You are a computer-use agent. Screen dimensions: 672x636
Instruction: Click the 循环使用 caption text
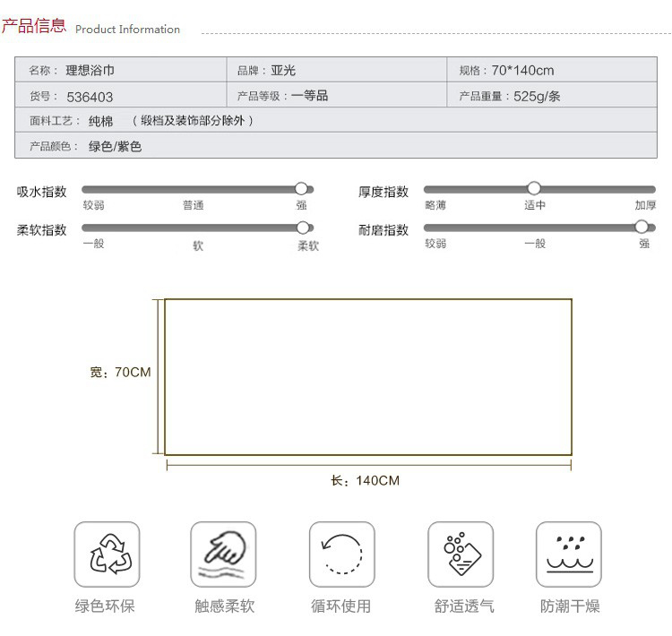click(x=340, y=606)
